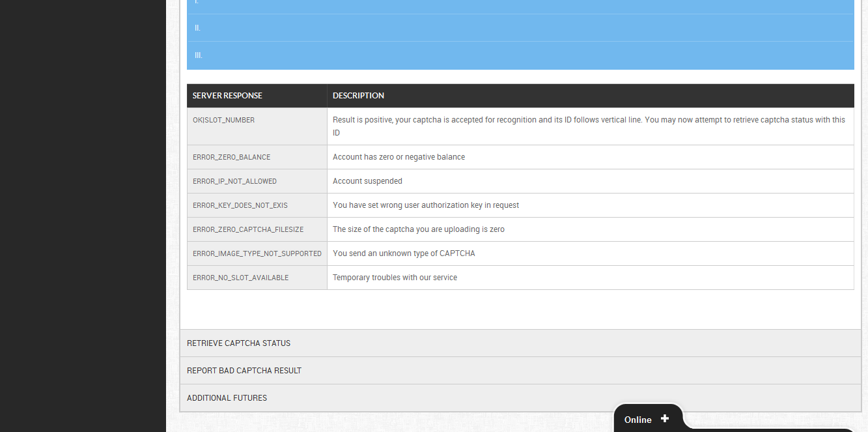Select the ERROR_ZERO_CAPTCHA_FILESIZE cell
This screenshot has width=868, height=432.
point(257,229)
